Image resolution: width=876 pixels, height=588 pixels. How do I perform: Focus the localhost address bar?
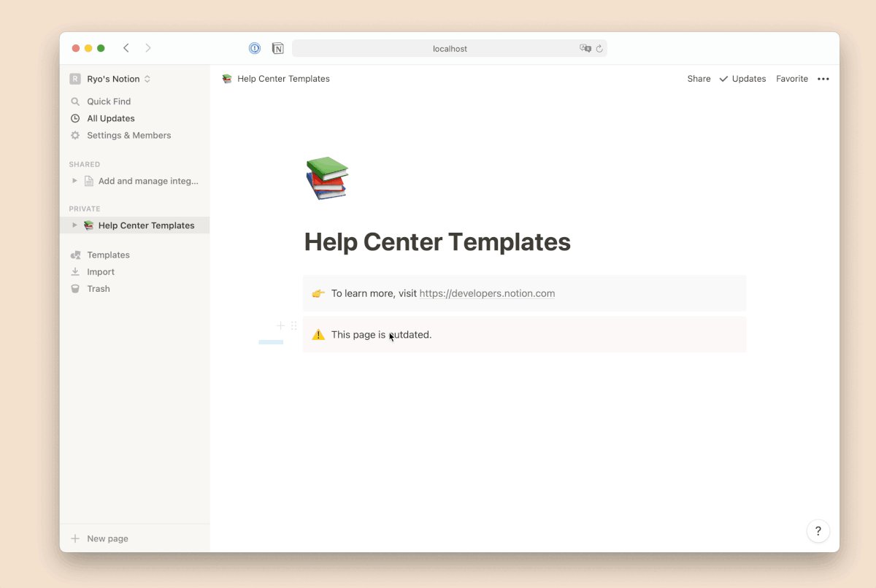coord(450,48)
